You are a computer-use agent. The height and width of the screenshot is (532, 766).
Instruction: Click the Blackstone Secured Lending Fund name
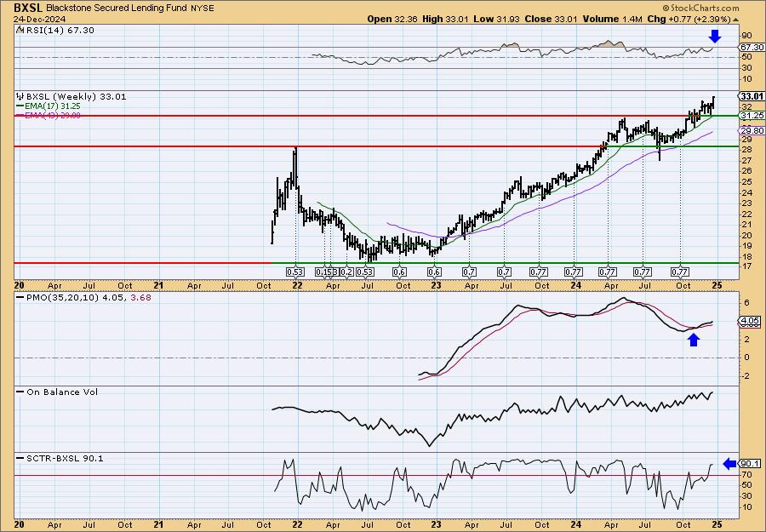point(117,9)
